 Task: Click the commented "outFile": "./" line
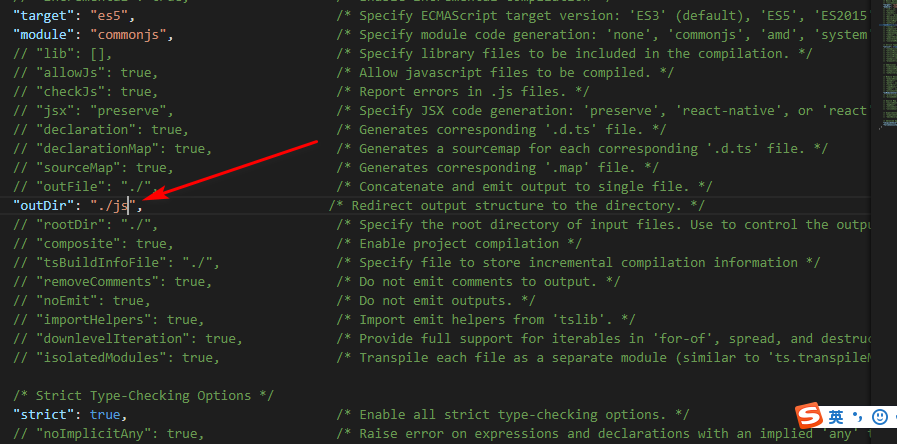tap(86, 187)
